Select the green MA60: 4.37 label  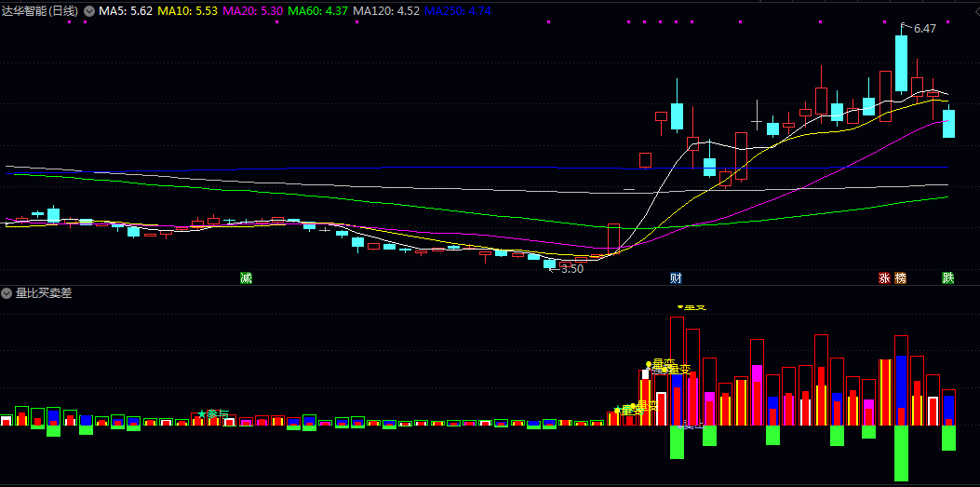pos(318,10)
